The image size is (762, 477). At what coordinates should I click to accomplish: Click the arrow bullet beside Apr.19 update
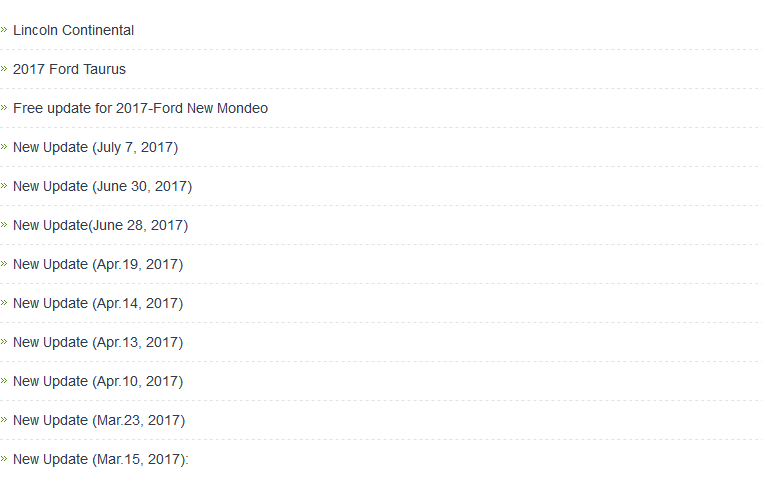(x=4, y=263)
